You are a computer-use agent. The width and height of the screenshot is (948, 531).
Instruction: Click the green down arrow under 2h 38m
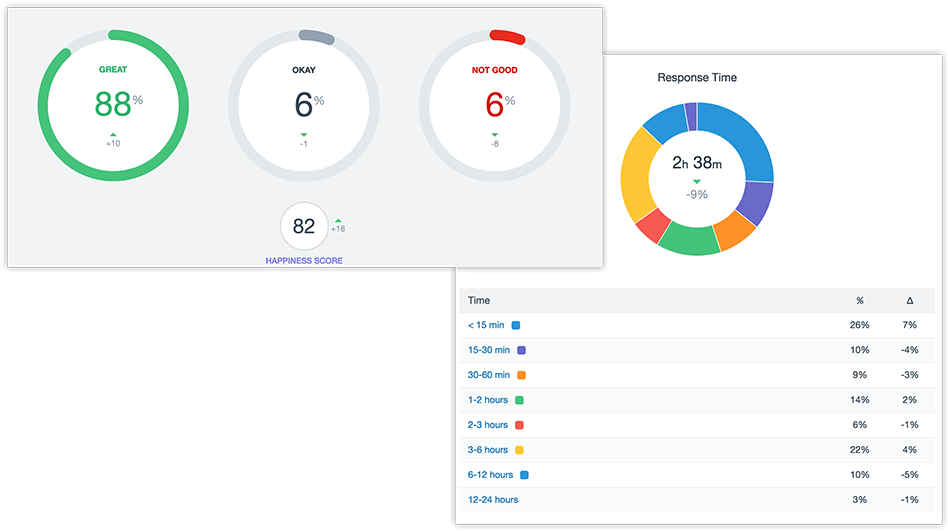coord(697,181)
